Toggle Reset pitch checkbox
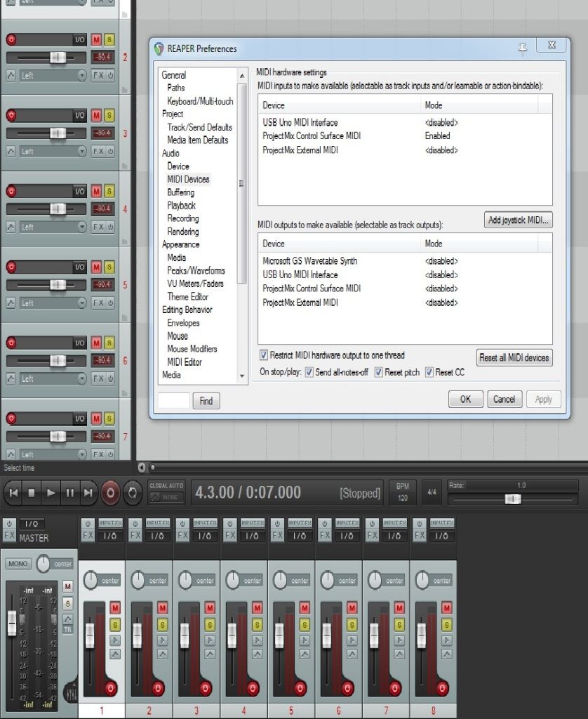588x719 pixels. tap(379, 372)
